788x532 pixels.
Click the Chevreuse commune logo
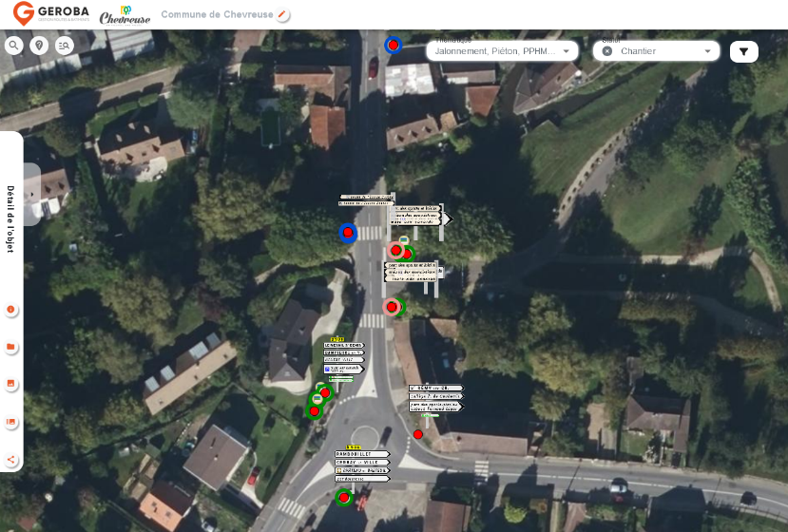coord(125,15)
